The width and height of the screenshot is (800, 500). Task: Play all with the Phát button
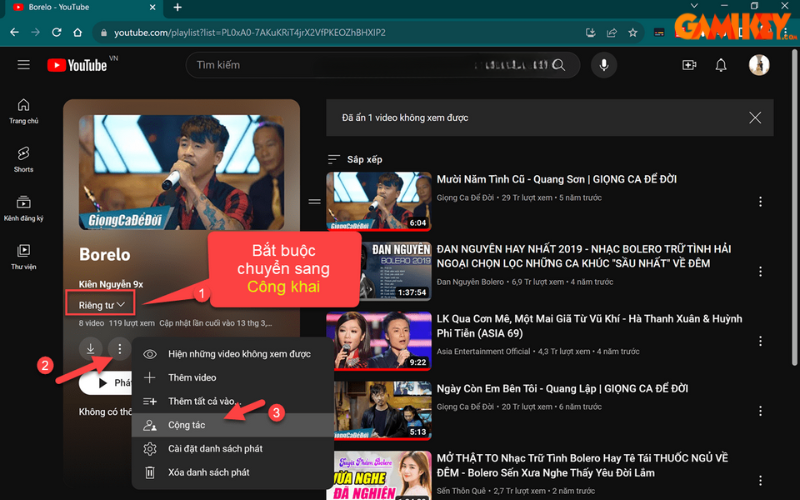[106, 383]
